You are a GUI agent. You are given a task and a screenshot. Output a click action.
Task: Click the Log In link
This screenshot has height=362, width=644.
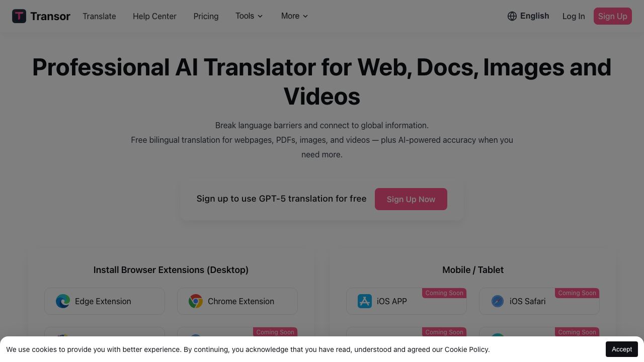[x=574, y=16]
